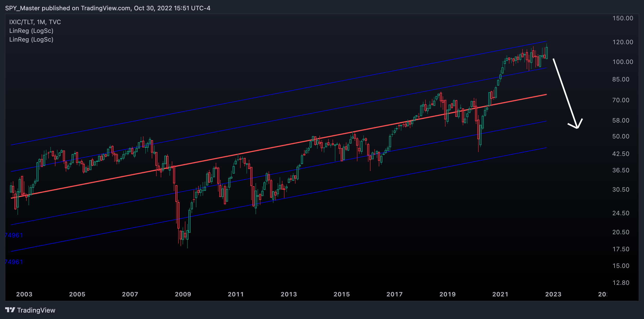Image resolution: width=644 pixels, height=319 pixels.
Task: Click the 85.00 price axis label
Action: [621, 79]
